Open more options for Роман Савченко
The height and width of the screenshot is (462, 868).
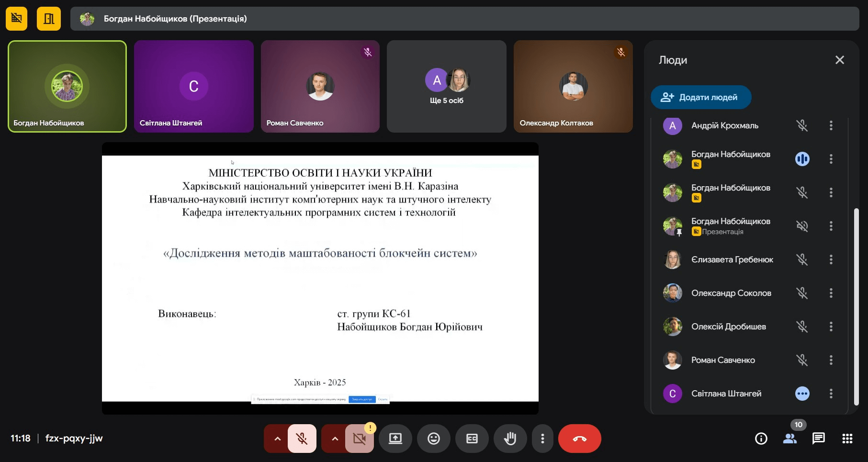click(x=831, y=360)
